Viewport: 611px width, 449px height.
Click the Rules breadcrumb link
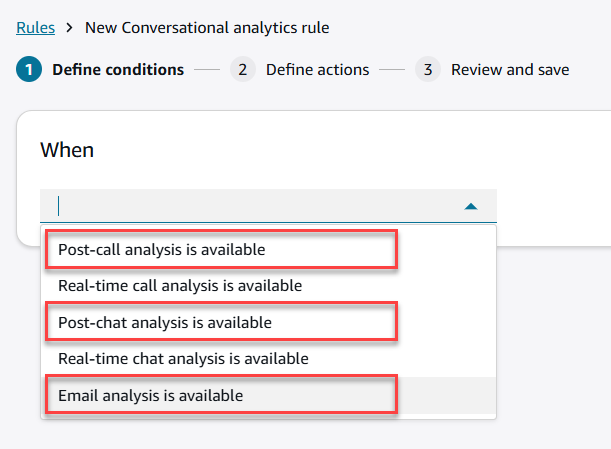[35, 27]
